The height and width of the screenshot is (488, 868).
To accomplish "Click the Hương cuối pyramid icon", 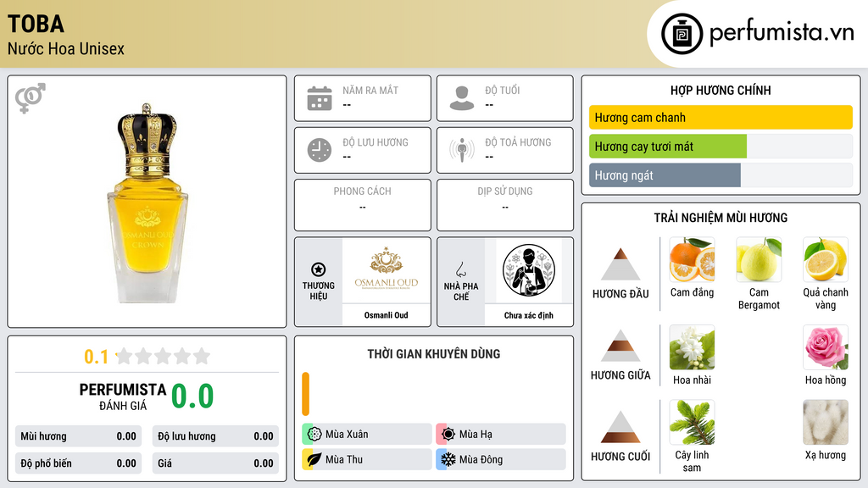I will [x=620, y=427].
